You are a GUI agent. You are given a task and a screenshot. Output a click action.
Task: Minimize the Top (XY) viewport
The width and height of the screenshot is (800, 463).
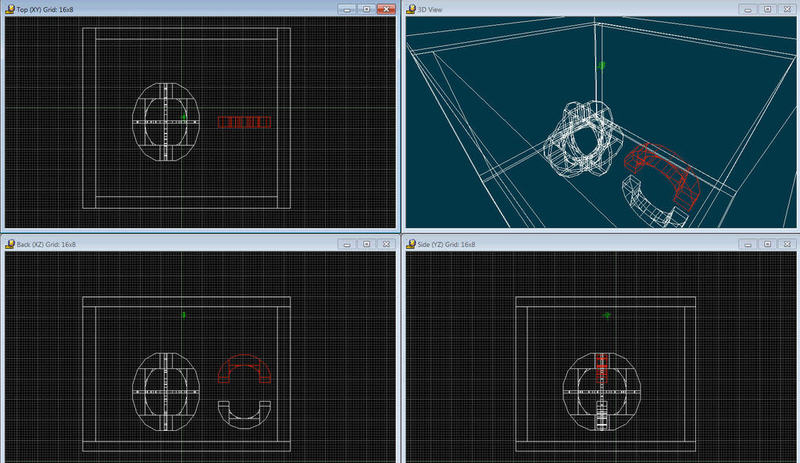click(x=346, y=8)
